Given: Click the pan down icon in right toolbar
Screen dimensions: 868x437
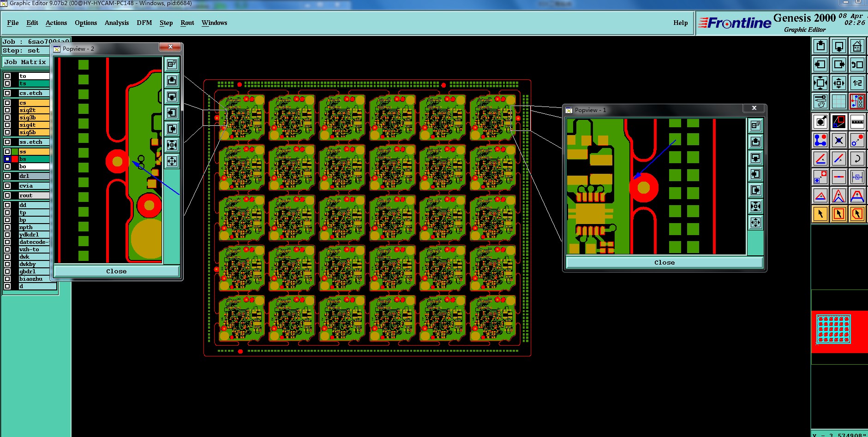Looking at the screenshot, I should 839,46.
